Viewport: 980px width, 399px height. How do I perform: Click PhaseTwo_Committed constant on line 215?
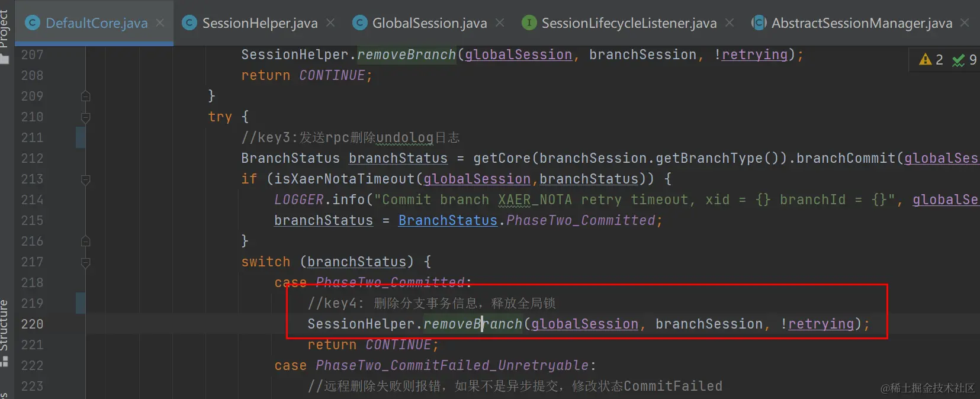coord(581,220)
